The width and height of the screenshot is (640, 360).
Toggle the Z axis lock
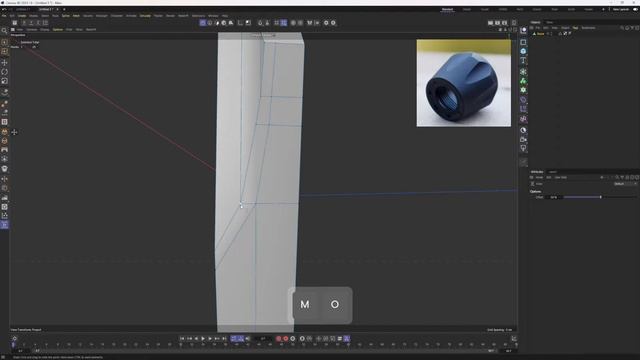coord(38,23)
